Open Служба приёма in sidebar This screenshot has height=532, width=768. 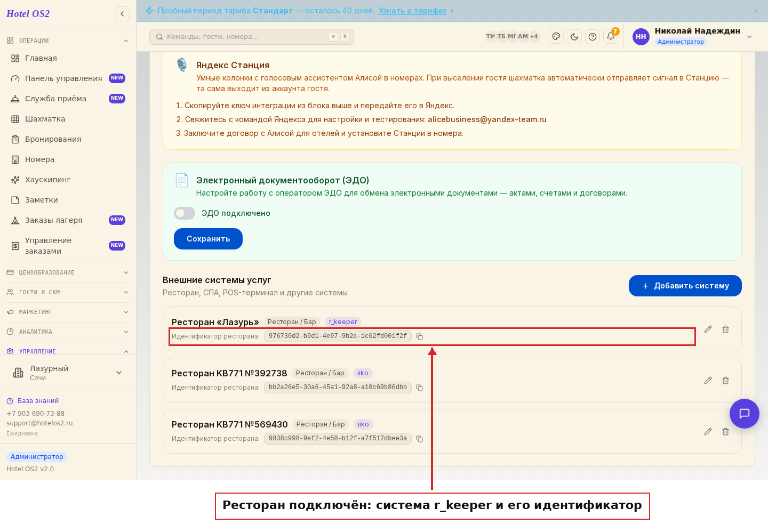tap(68, 99)
